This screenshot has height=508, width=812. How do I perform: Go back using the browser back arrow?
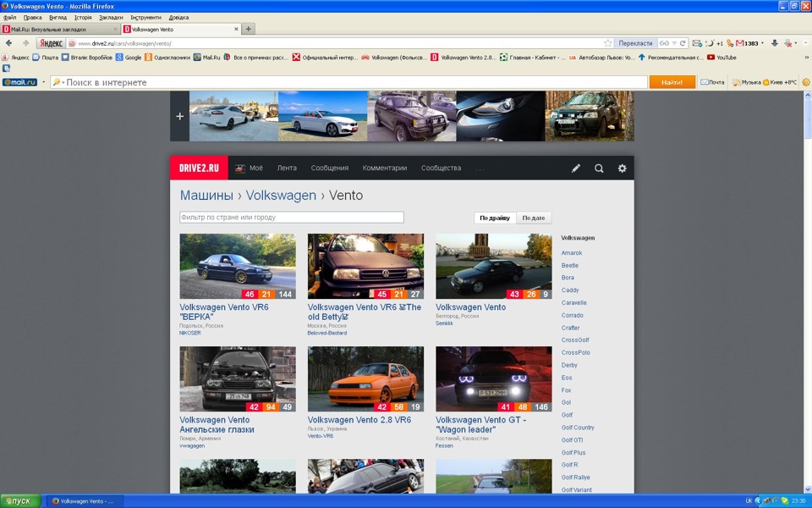point(8,43)
